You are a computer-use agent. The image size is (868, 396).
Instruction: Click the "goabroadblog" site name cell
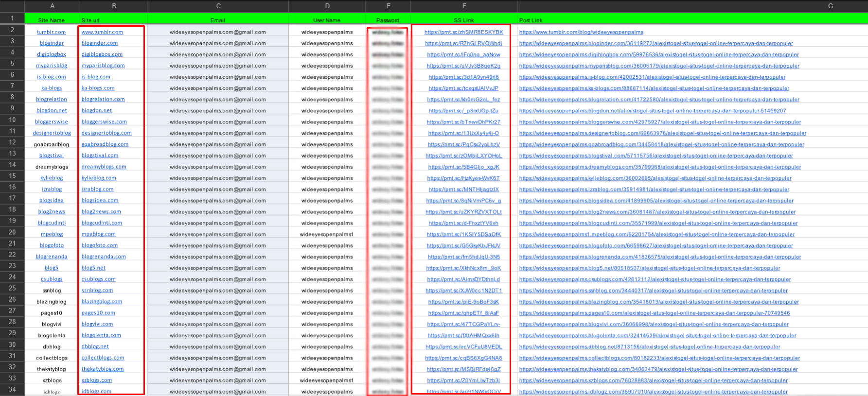coord(52,144)
